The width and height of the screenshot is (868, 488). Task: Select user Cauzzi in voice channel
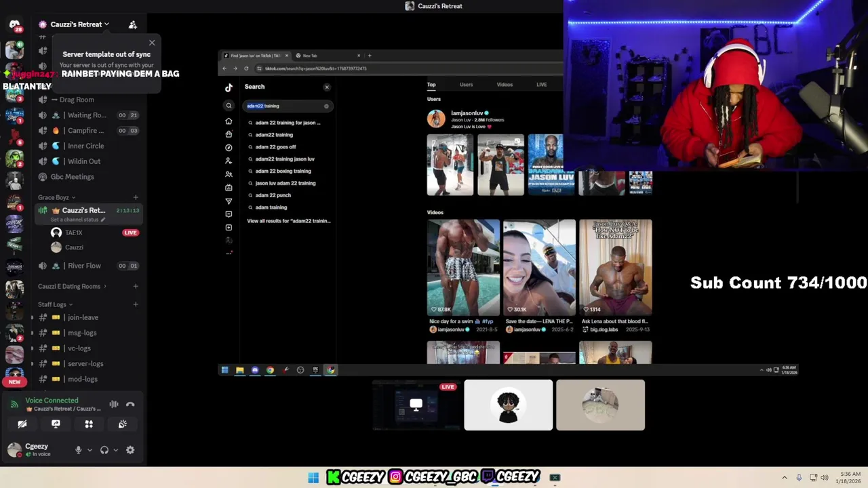[94, 247]
